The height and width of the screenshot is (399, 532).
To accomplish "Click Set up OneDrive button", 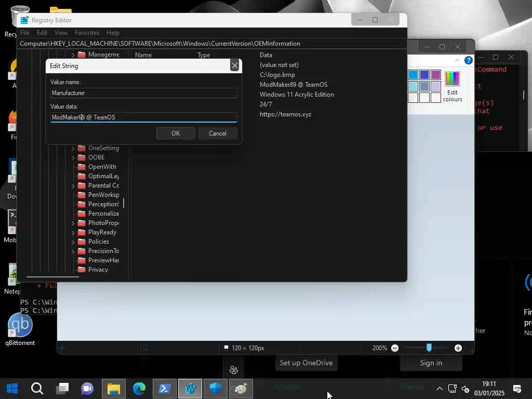I will click(x=306, y=363).
